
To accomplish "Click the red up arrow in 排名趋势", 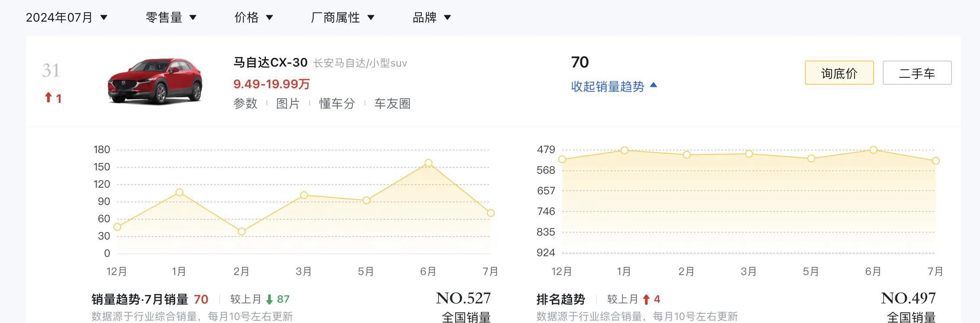I will coord(646,299).
